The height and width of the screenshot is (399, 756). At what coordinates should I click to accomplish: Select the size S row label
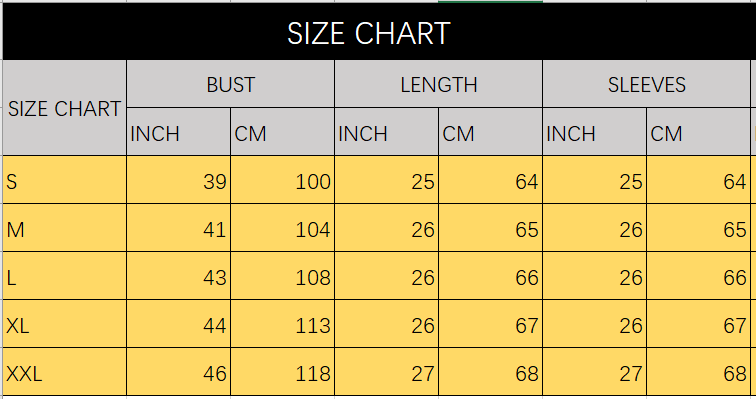64,180
